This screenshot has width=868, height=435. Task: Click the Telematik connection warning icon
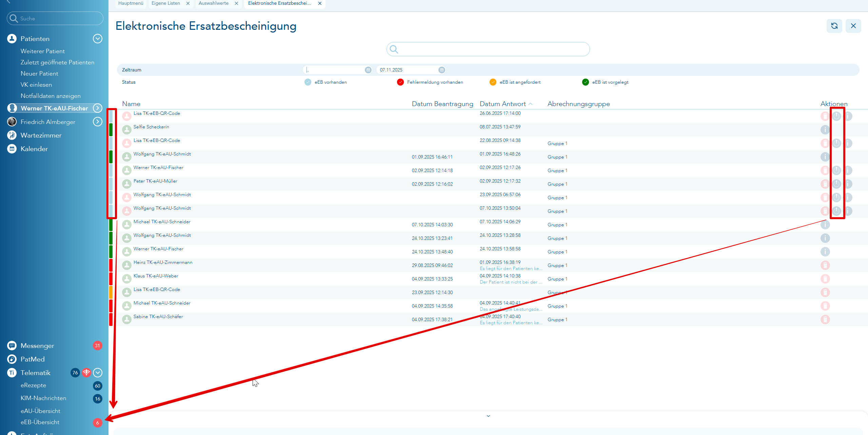click(x=86, y=373)
